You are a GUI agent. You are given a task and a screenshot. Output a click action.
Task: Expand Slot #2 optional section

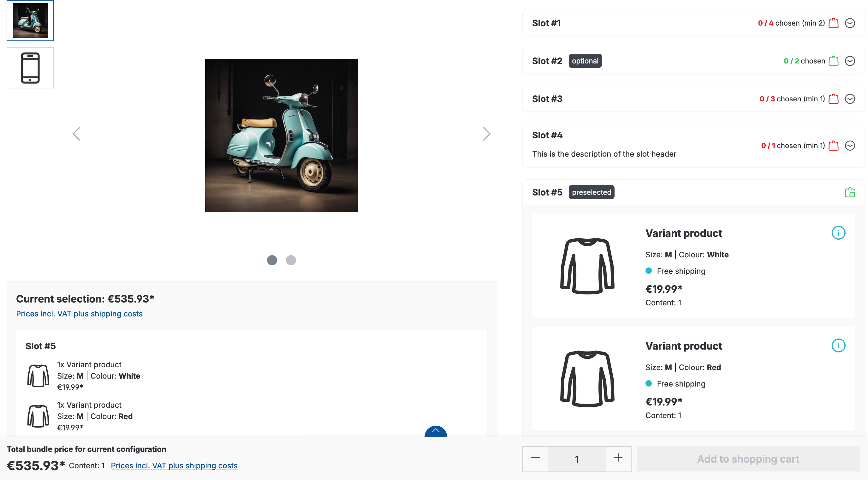(x=850, y=61)
